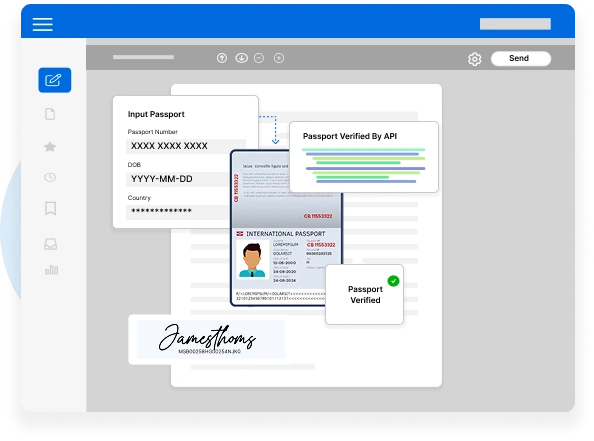Click the upload arrow toolbar icon
Viewport: 594px width, 441px height.
point(222,58)
